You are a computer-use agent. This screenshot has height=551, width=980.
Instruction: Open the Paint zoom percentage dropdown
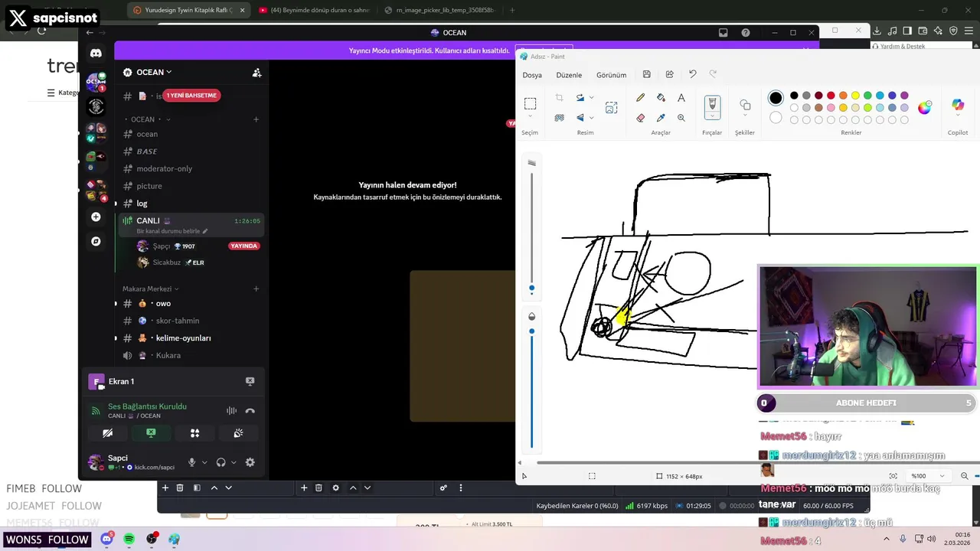(x=942, y=476)
